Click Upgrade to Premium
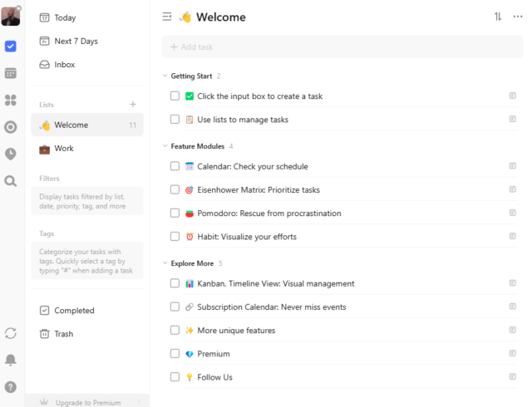This screenshot has height=407, width=532. tap(88, 402)
